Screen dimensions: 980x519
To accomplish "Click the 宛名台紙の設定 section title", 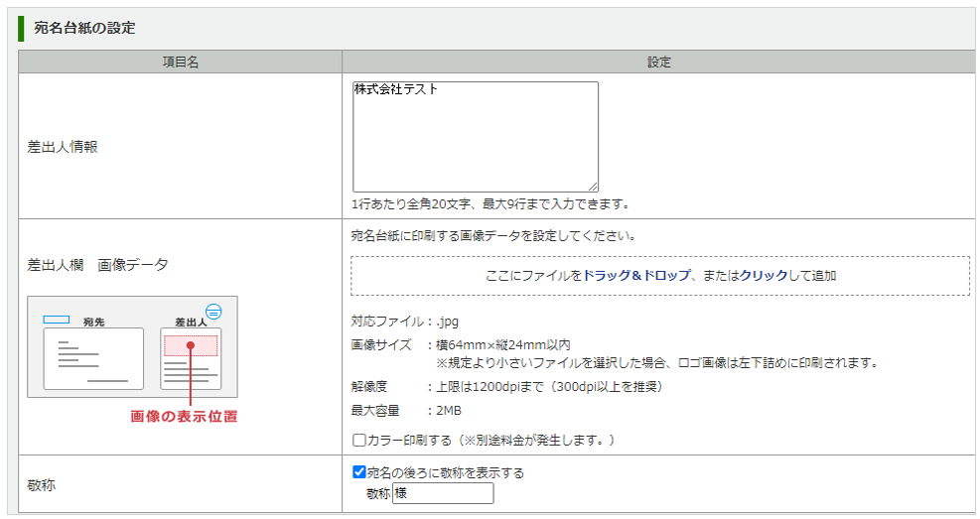I will click(x=85, y=28).
